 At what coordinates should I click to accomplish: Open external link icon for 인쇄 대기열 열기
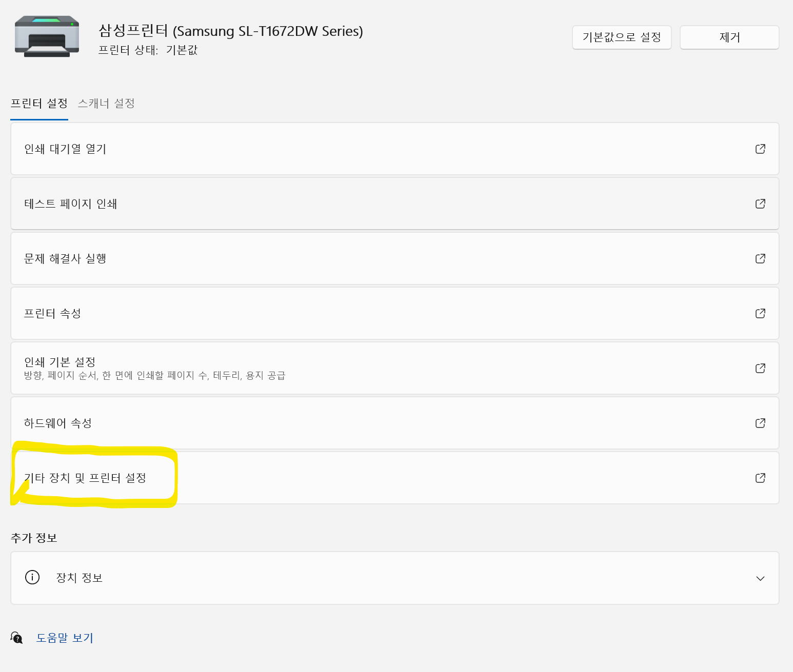coord(761,149)
